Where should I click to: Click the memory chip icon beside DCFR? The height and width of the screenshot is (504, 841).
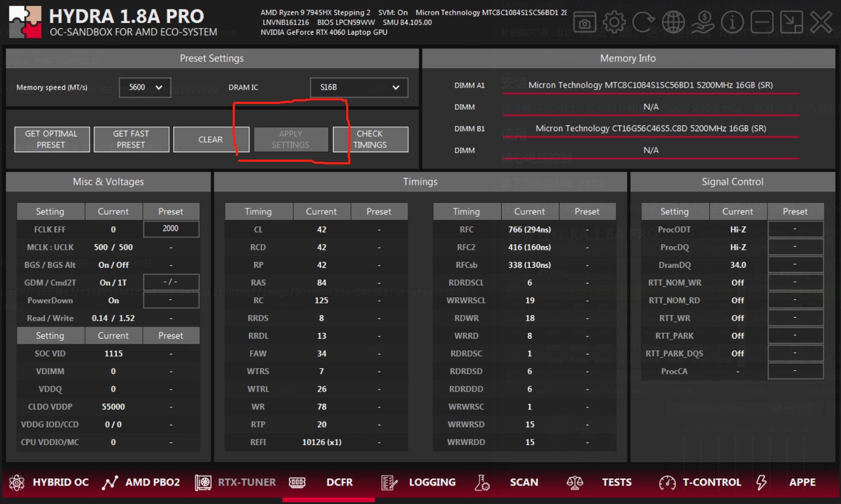pos(297,482)
